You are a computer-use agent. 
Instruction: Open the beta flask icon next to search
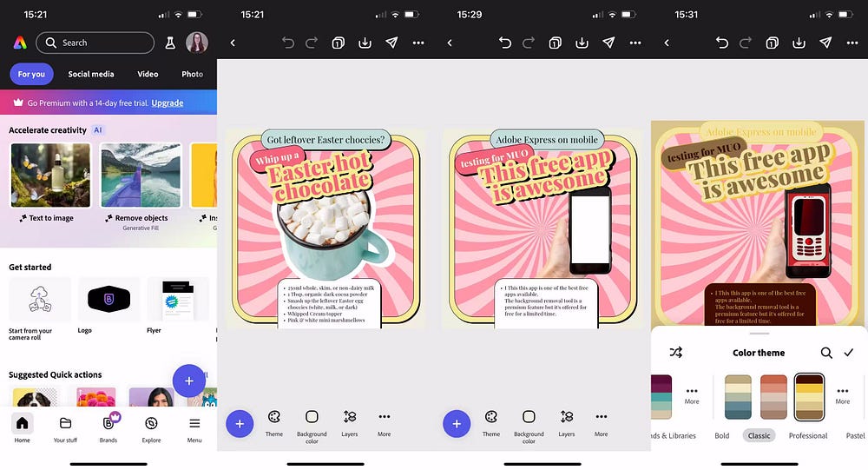[x=170, y=43]
